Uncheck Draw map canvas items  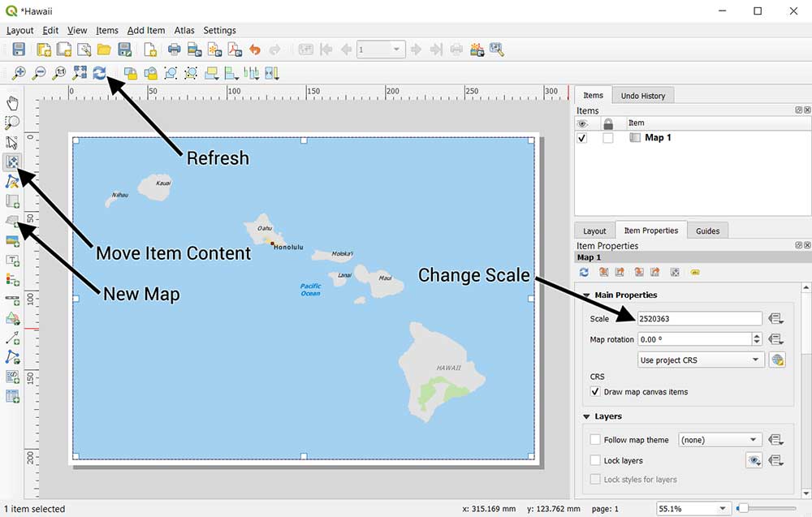595,392
